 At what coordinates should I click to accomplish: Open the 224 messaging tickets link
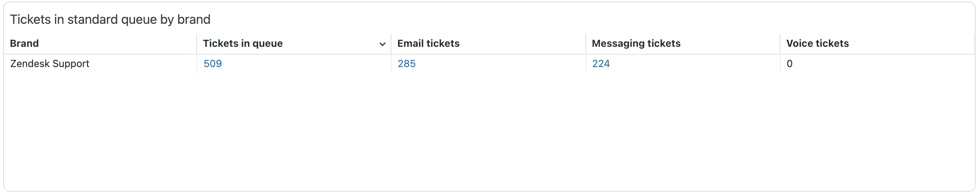(x=601, y=64)
